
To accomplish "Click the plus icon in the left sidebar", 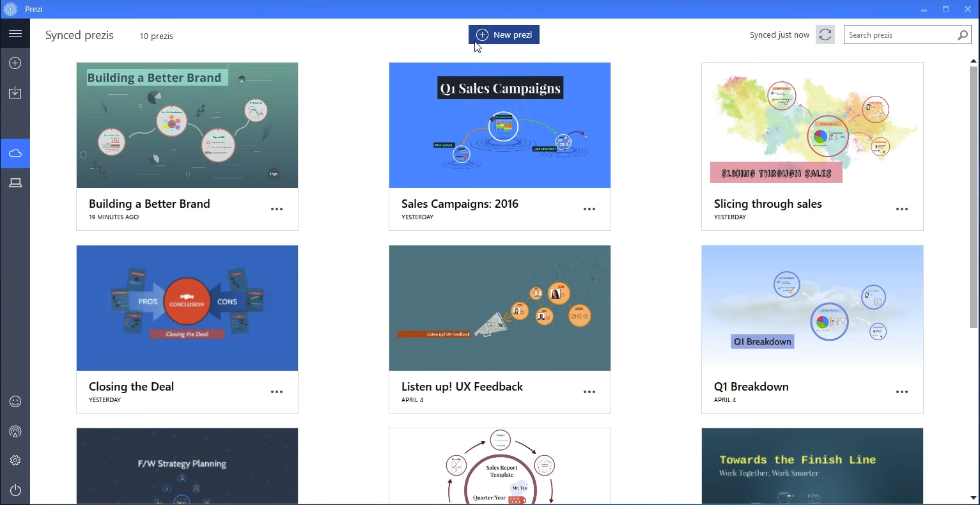I will (x=15, y=63).
